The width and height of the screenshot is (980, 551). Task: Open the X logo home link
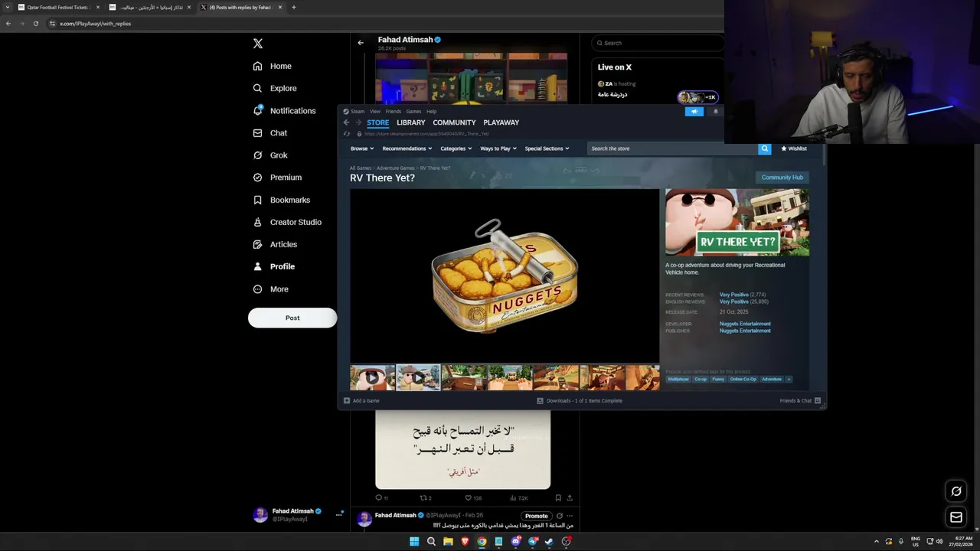pos(258,44)
